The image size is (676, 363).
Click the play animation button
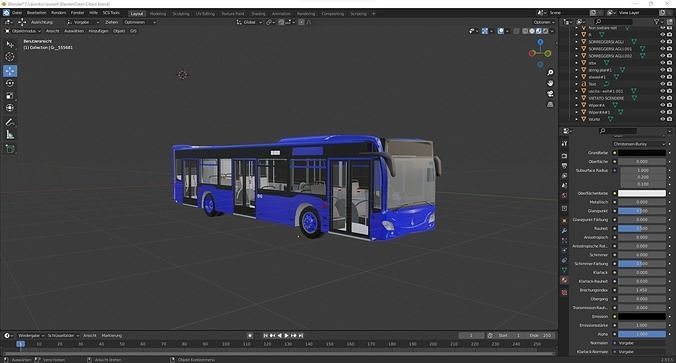coord(286,335)
